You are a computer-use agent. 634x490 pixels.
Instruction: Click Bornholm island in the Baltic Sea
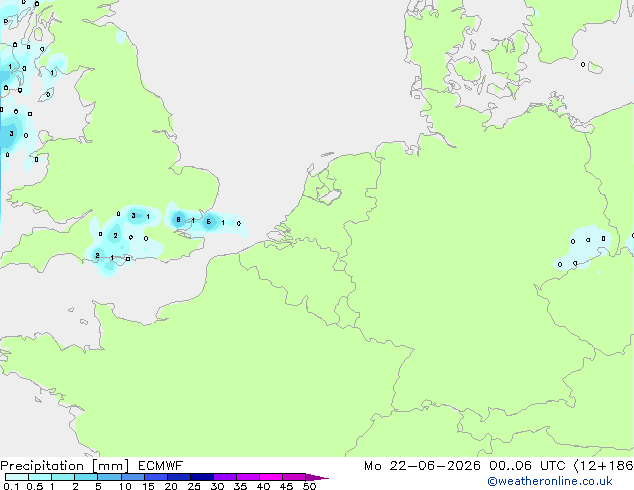595,67
